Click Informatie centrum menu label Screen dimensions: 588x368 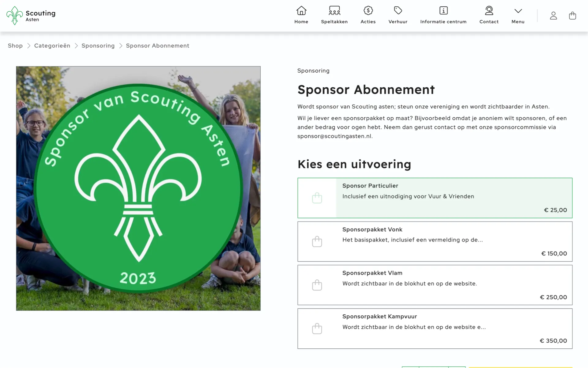[443, 22]
